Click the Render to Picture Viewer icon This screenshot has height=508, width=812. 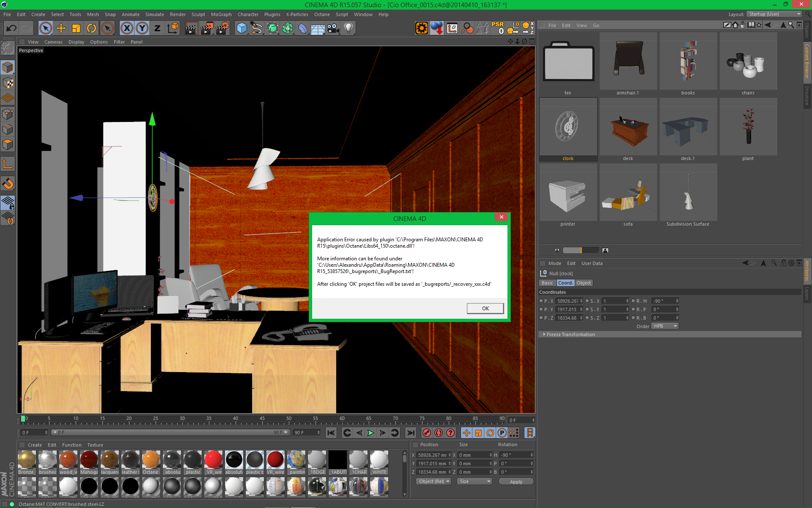coord(206,28)
